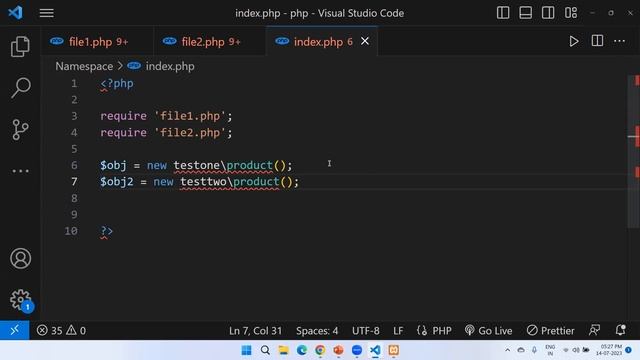Open Google Chrome from taskbar
Viewport: 640px width, 360px height.
coord(320,350)
